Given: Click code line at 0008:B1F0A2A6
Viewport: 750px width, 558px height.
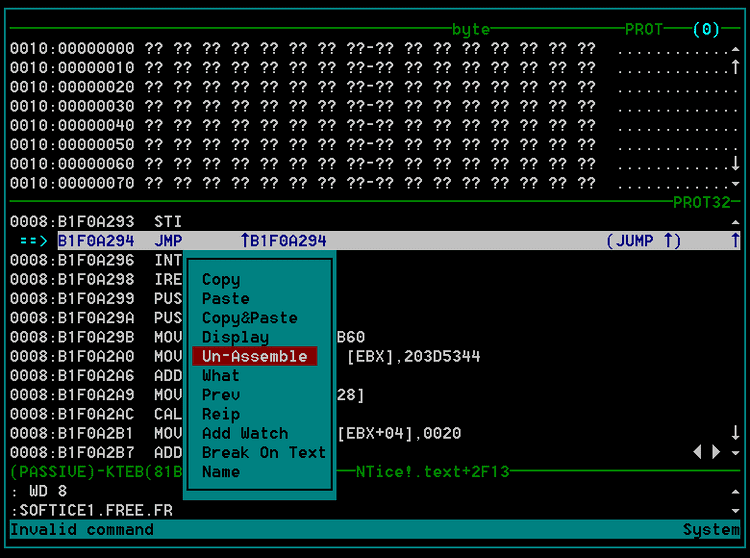Looking at the screenshot, I should pos(96,376).
